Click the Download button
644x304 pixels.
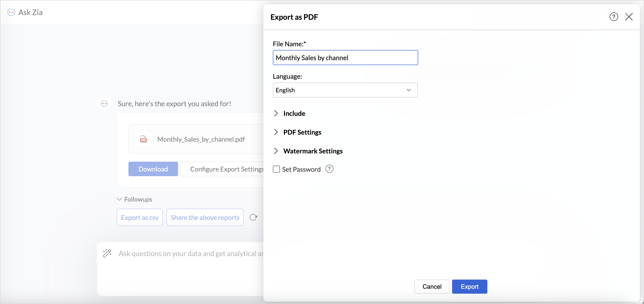coord(153,169)
